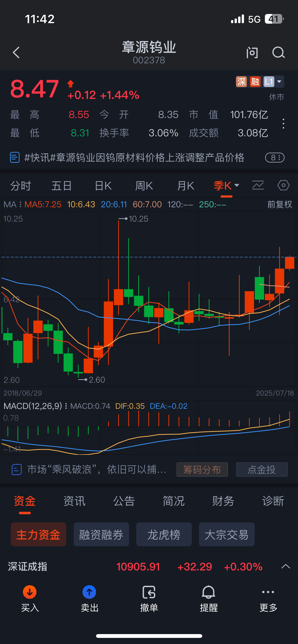Tap the 2.60 low price marker

[92, 380]
